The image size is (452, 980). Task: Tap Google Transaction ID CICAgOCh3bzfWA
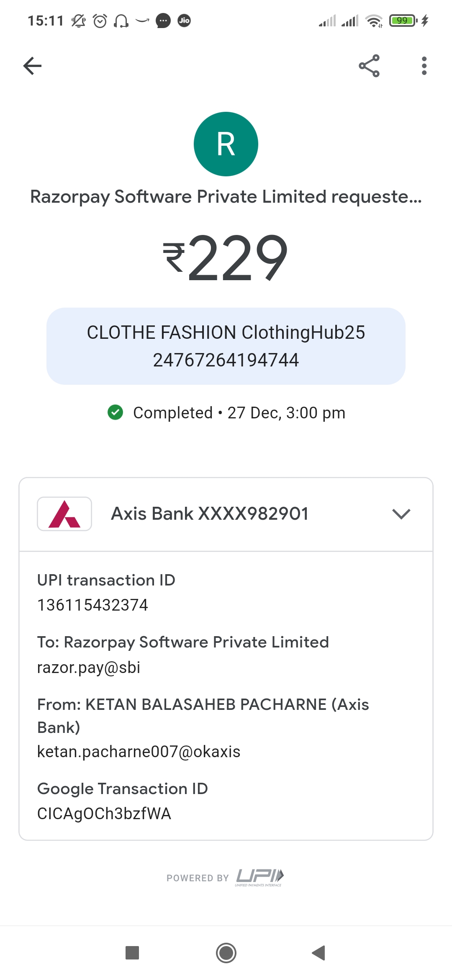[104, 813]
